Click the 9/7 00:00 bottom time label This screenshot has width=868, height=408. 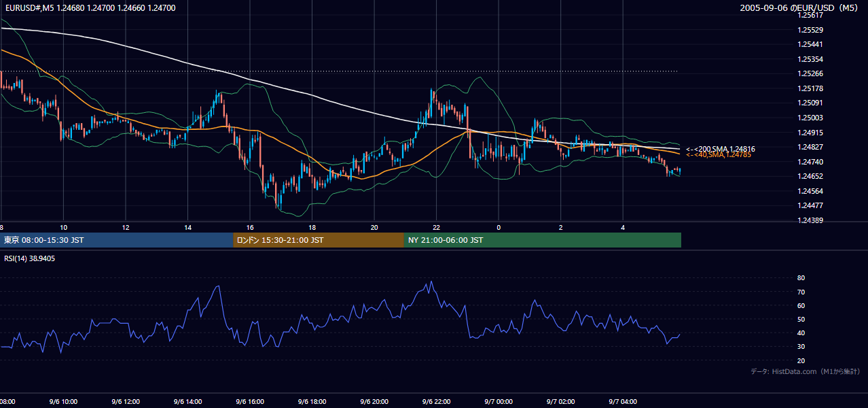click(x=499, y=401)
